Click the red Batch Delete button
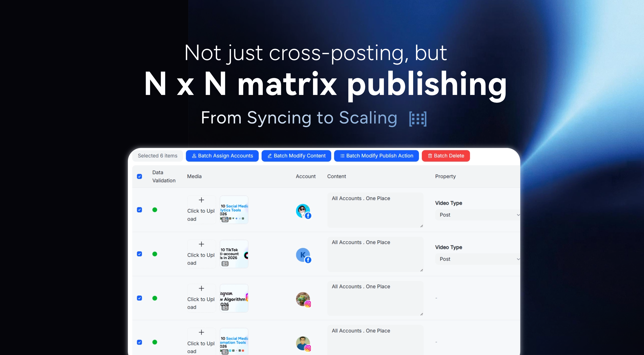The height and width of the screenshot is (355, 644). click(x=446, y=156)
